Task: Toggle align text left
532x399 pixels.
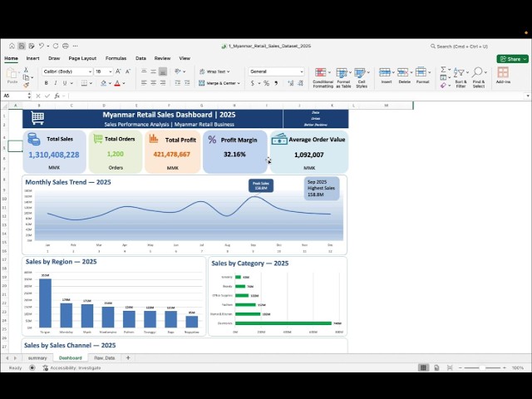Action: (144, 83)
